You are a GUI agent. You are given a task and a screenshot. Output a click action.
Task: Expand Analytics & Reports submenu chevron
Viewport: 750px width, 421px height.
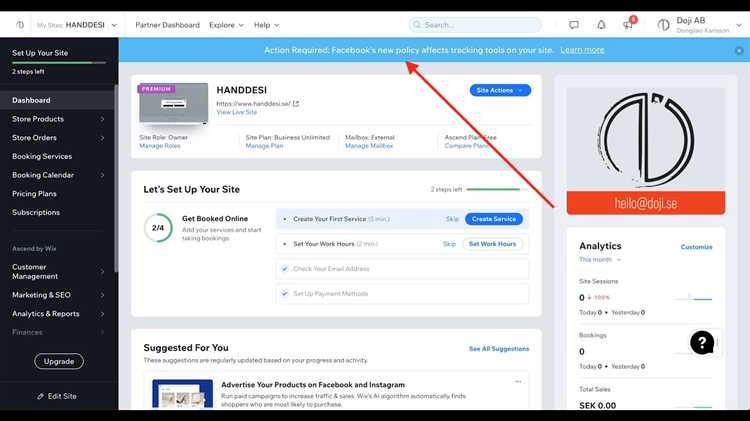click(x=102, y=314)
